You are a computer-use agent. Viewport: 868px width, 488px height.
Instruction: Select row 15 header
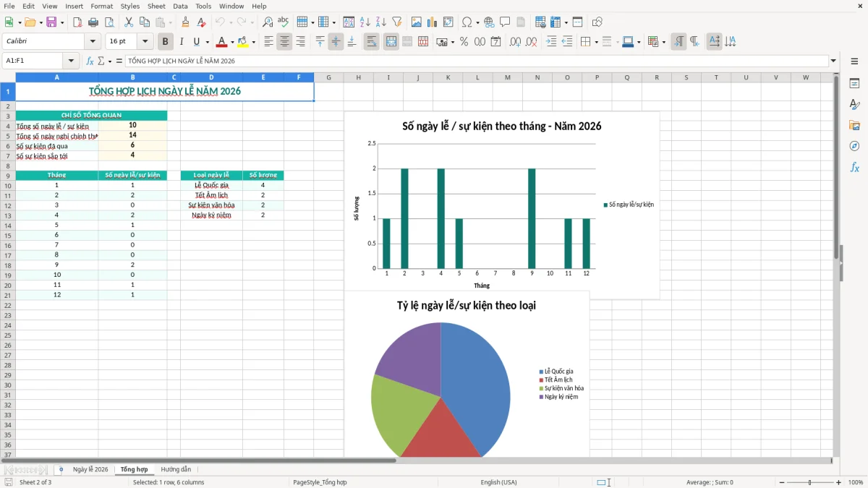[x=7, y=235]
